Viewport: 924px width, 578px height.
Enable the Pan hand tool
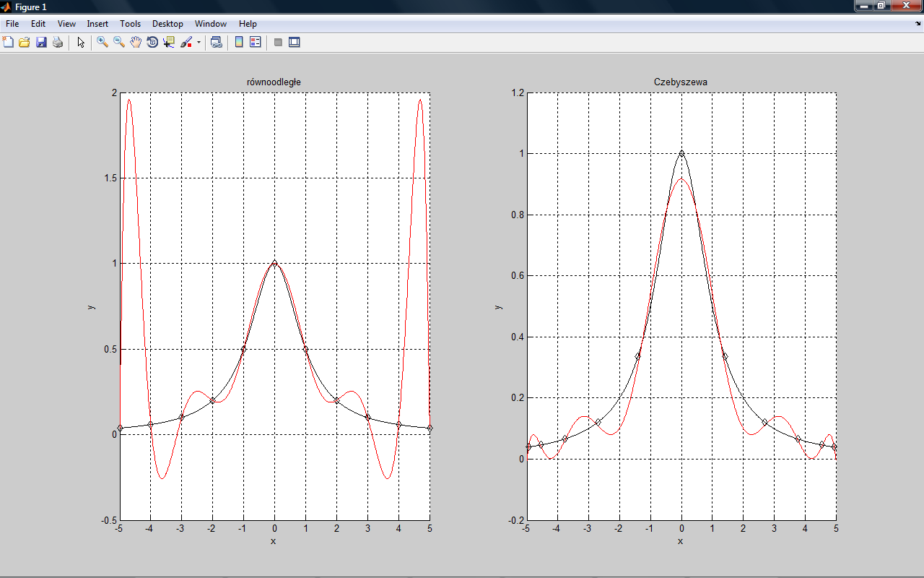136,43
